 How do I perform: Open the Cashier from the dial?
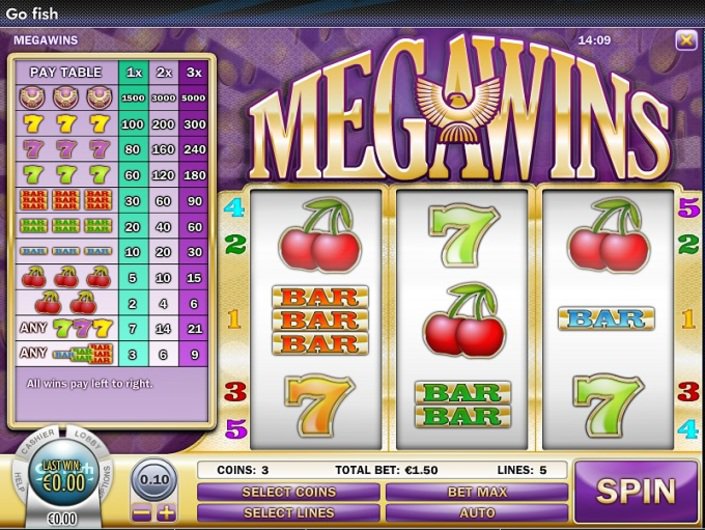pyautogui.click(x=38, y=441)
